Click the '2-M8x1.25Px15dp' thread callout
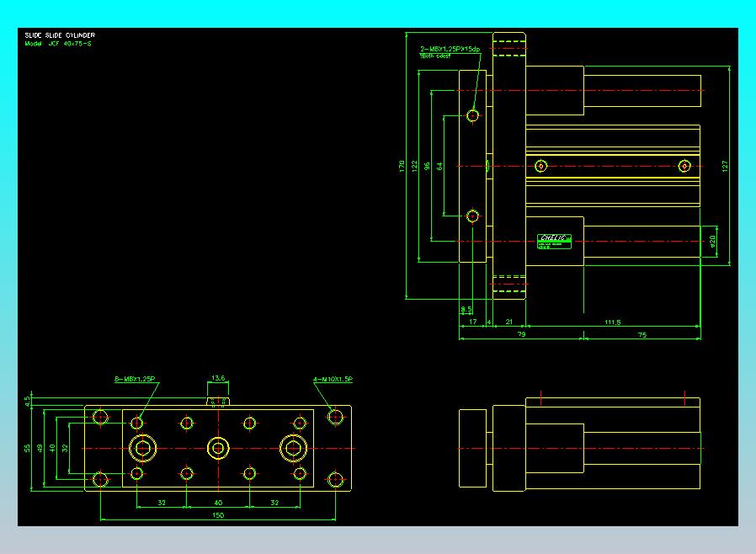The height and width of the screenshot is (554, 756). pos(450,49)
